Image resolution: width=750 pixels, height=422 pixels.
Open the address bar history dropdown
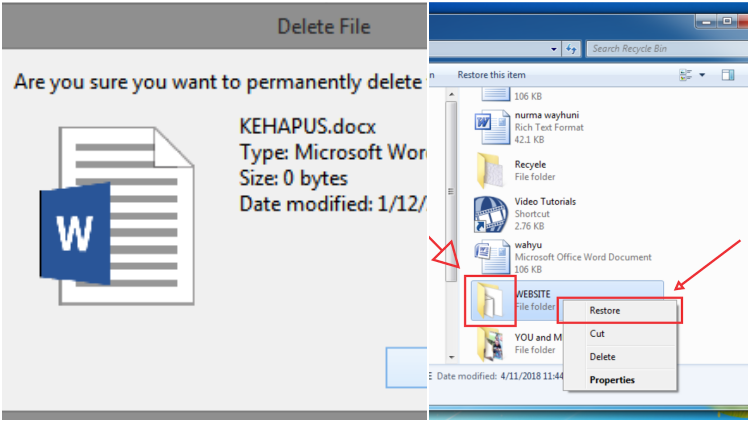[x=554, y=49]
